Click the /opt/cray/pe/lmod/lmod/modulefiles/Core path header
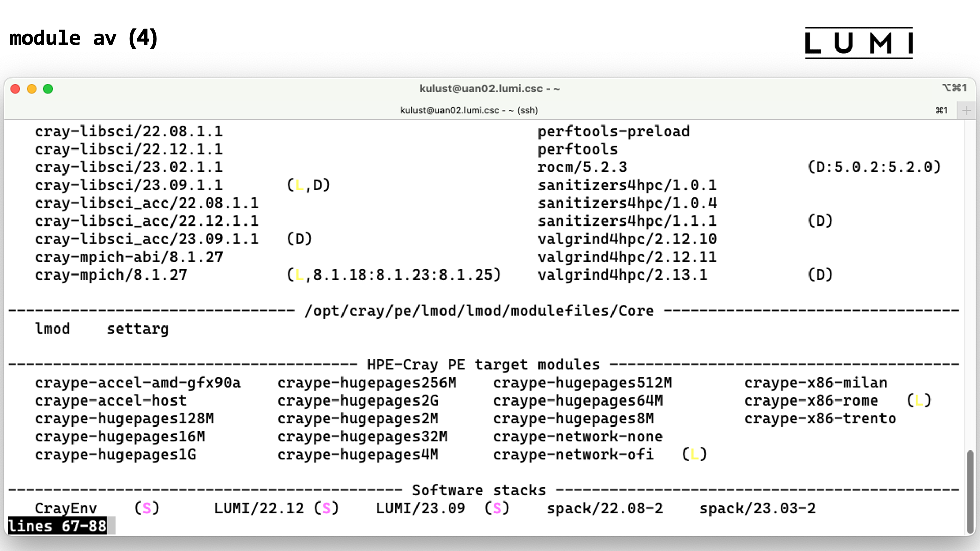 [x=479, y=311]
